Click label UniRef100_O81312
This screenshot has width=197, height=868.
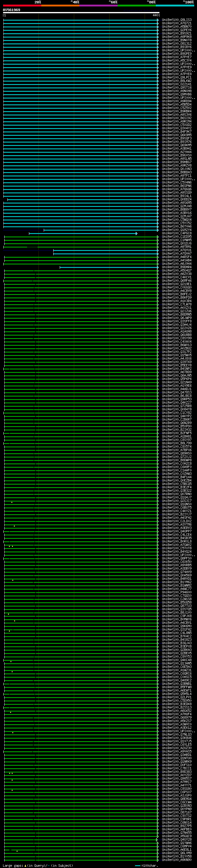tap(177, 43)
